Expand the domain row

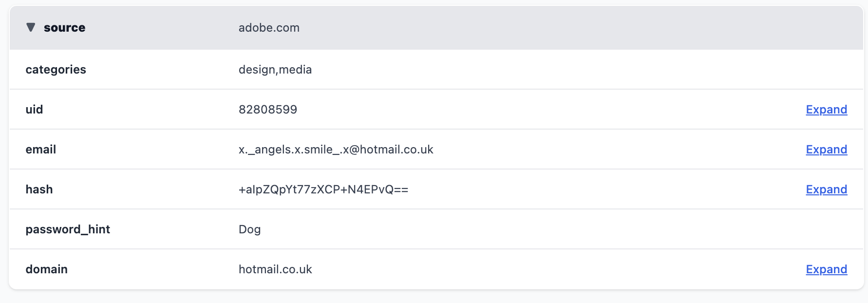pyautogui.click(x=826, y=269)
